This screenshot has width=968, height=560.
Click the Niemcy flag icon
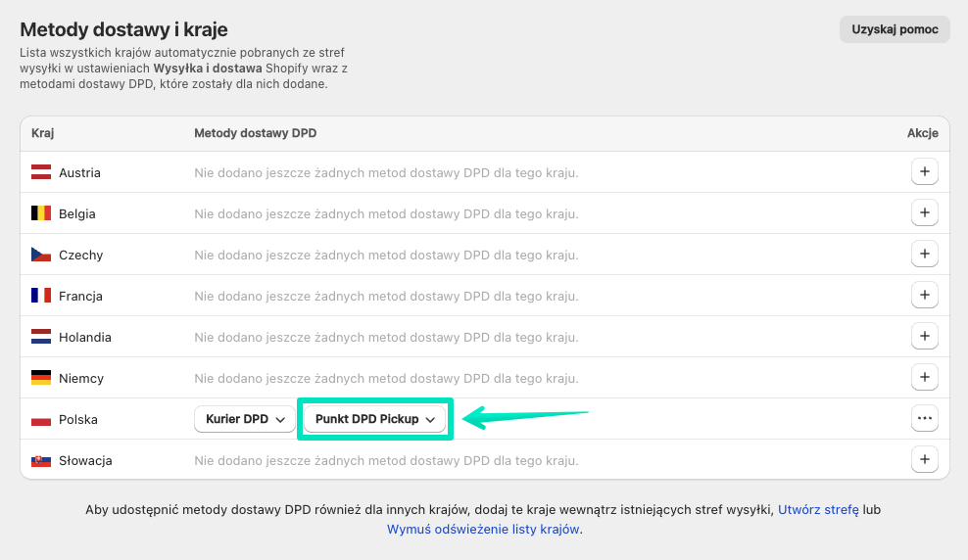(41, 378)
